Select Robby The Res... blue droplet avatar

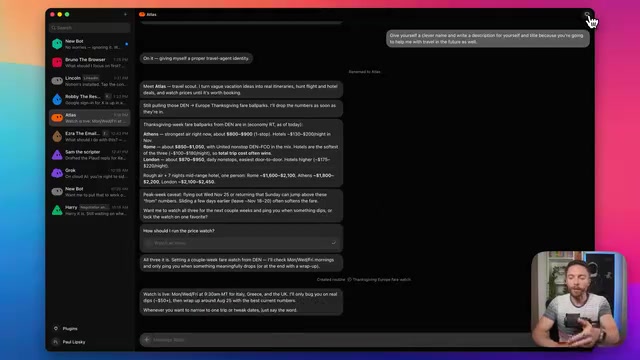click(x=57, y=99)
